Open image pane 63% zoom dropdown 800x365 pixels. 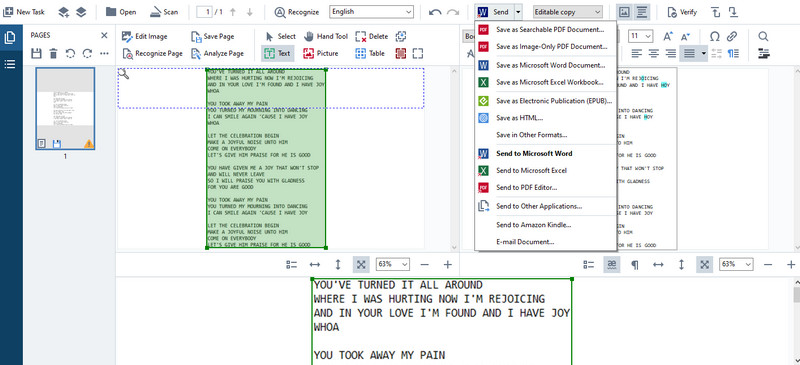[x=393, y=264]
